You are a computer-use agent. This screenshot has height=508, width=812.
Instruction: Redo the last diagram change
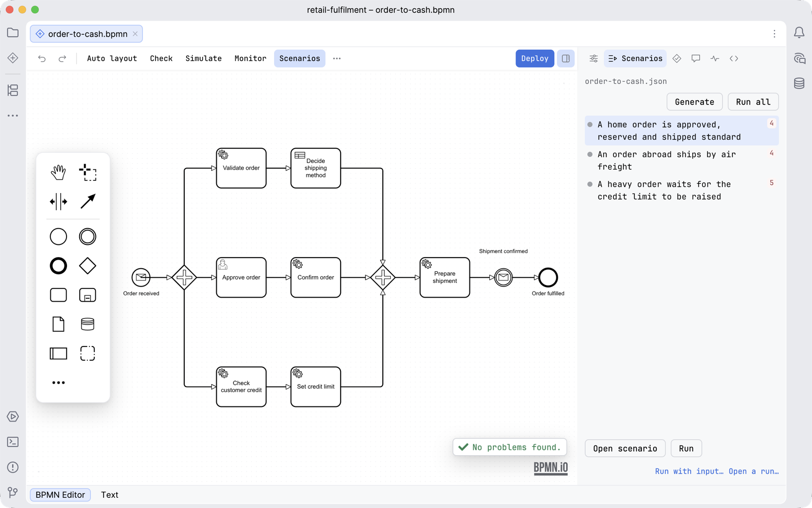pos(62,58)
